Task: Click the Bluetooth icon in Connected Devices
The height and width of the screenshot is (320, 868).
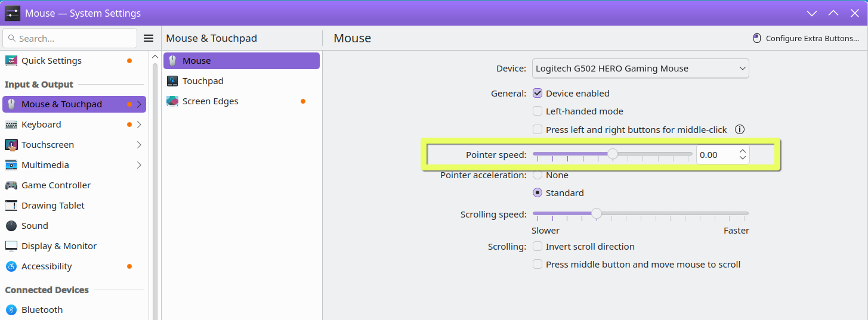Action: (11, 310)
